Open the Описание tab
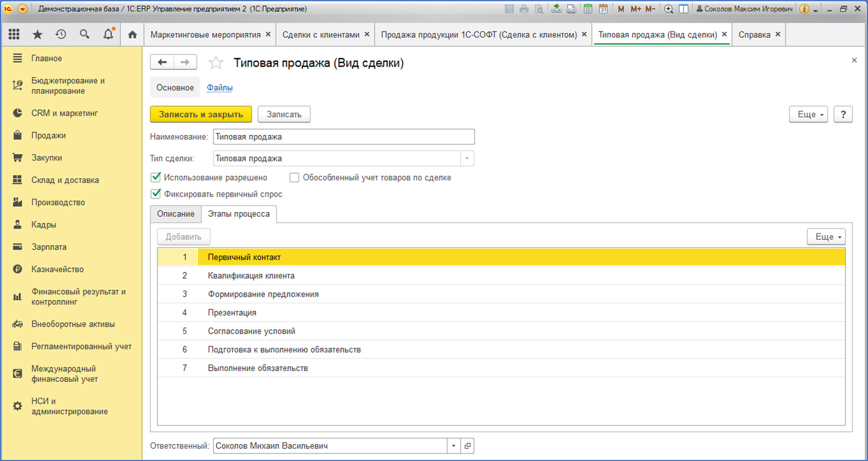 [x=176, y=214]
